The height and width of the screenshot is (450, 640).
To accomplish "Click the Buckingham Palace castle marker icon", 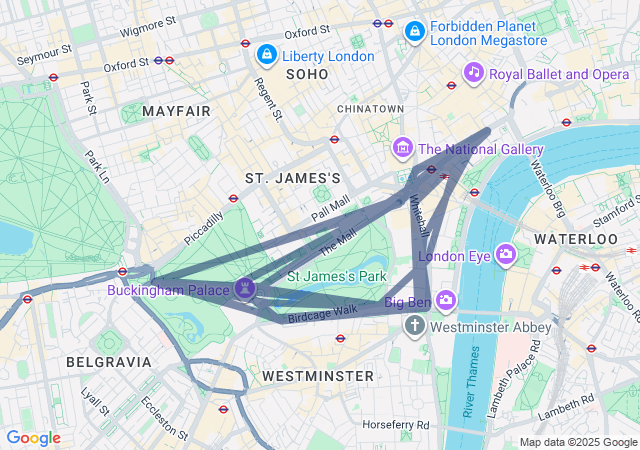I will (245, 289).
